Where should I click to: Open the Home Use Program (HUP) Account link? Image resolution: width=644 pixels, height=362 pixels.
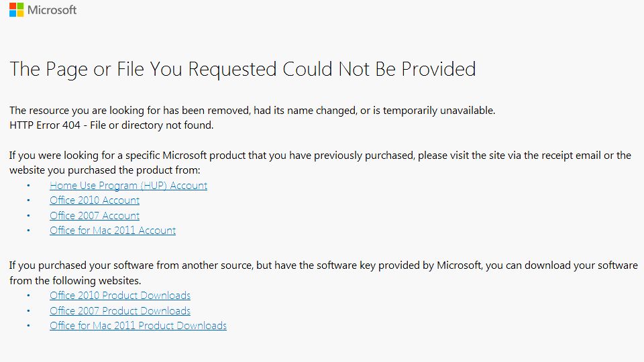pos(128,186)
